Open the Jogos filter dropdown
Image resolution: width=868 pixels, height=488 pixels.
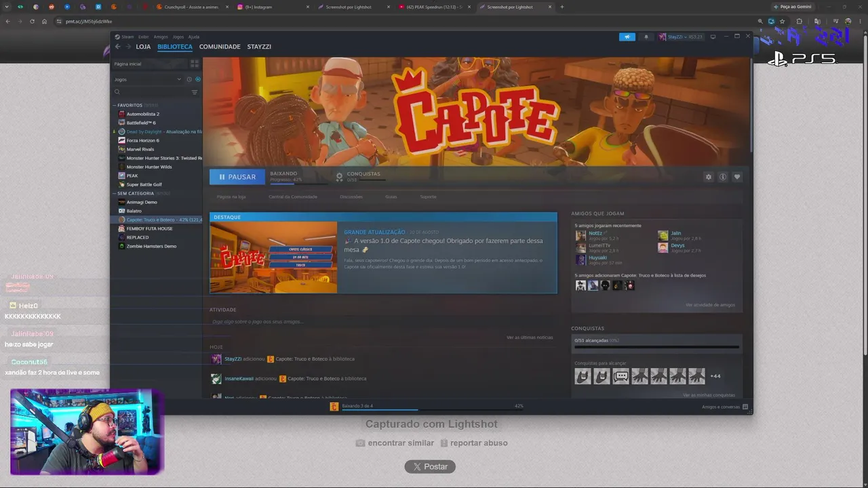click(148, 79)
